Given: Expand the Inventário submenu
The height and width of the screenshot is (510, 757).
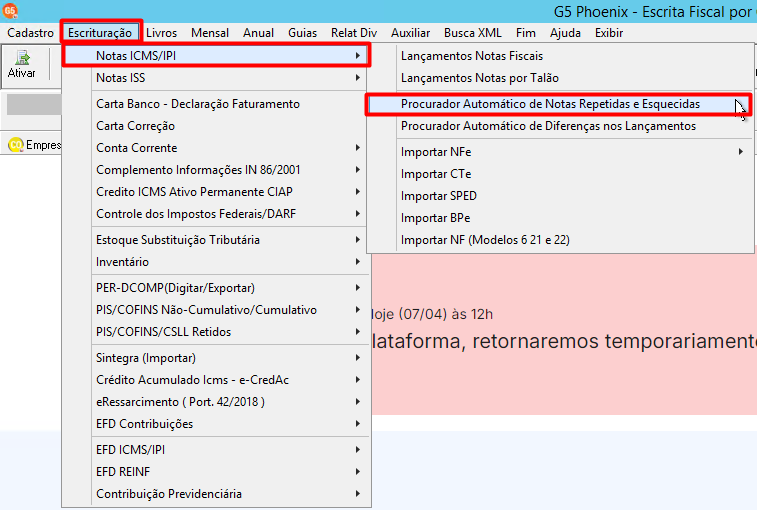Looking at the screenshot, I should [x=216, y=262].
